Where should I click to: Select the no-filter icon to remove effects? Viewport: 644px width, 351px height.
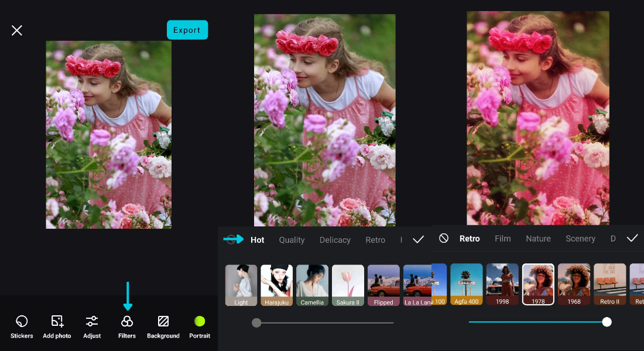coord(444,238)
